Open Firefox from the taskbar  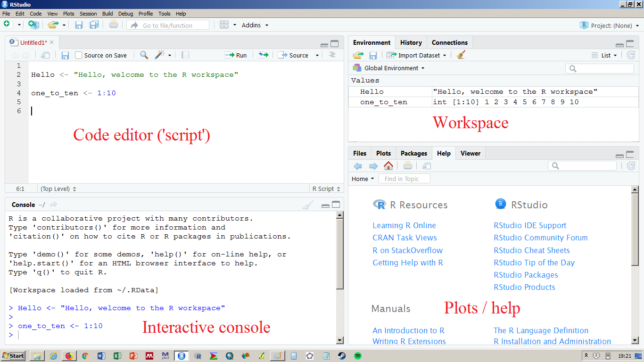point(69,356)
